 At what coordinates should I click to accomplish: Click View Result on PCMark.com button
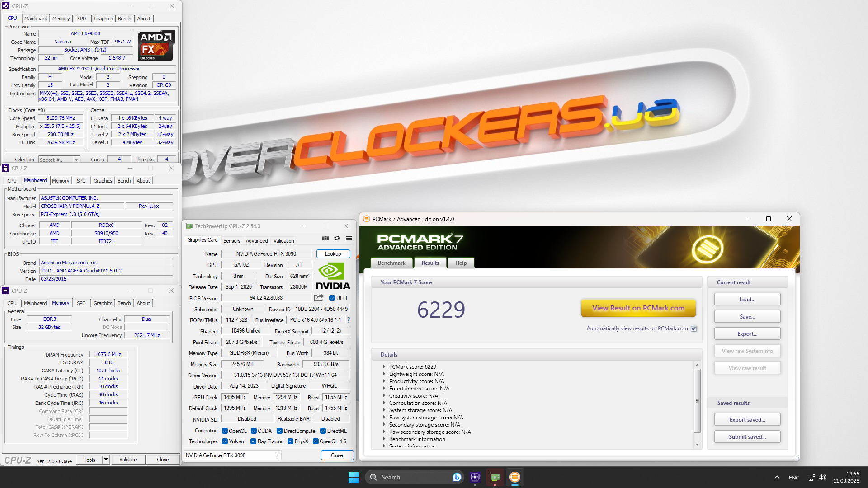click(x=638, y=308)
